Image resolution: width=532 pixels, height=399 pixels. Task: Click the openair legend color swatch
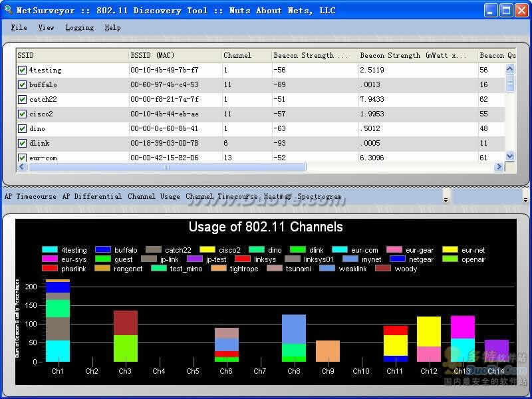(450, 259)
